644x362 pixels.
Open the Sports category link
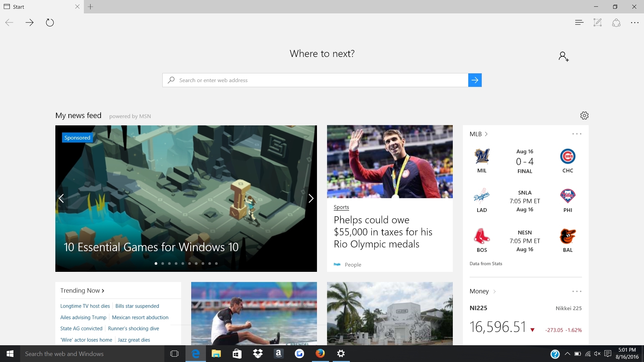tap(341, 207)
